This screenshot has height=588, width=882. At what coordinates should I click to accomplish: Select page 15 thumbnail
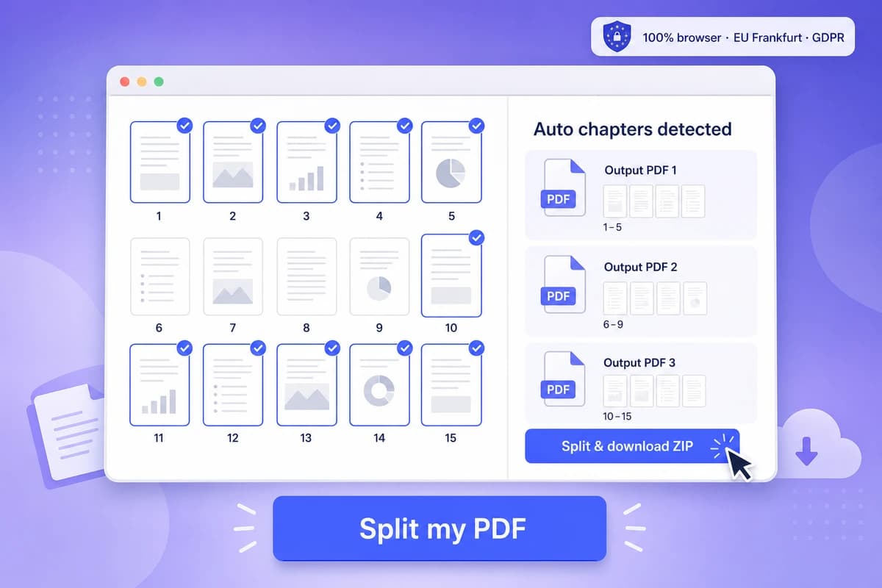451,385
